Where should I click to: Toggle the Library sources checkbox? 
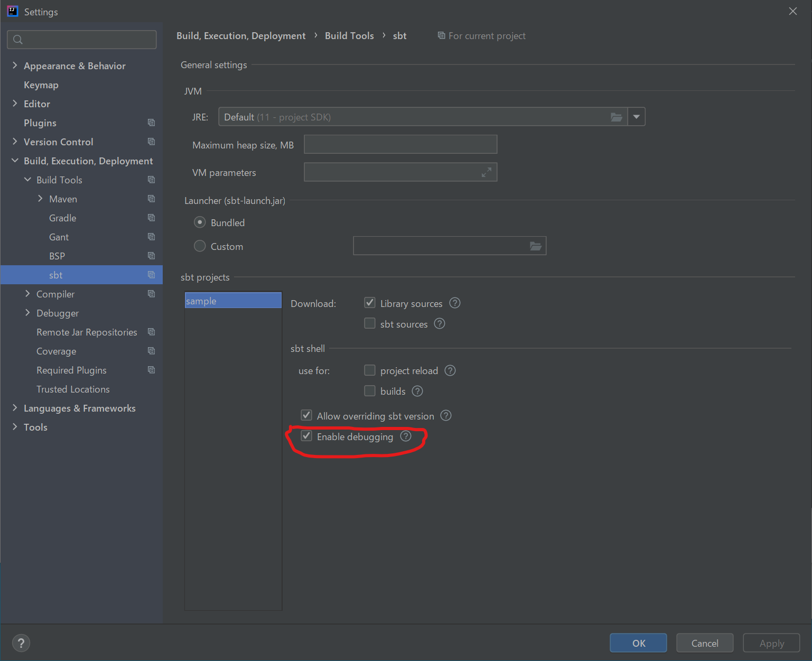pyautogui.click(x=370, y=303)
